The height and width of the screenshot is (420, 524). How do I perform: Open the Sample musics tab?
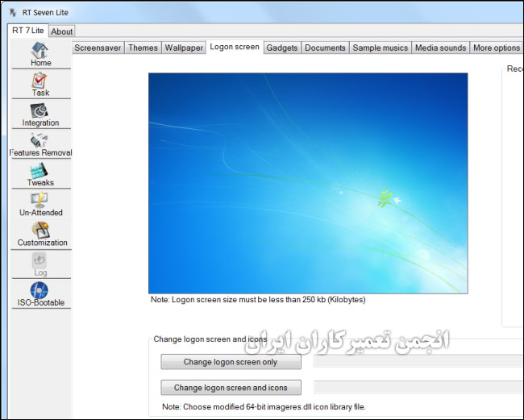pyautogui.click(x=381, y=48)
